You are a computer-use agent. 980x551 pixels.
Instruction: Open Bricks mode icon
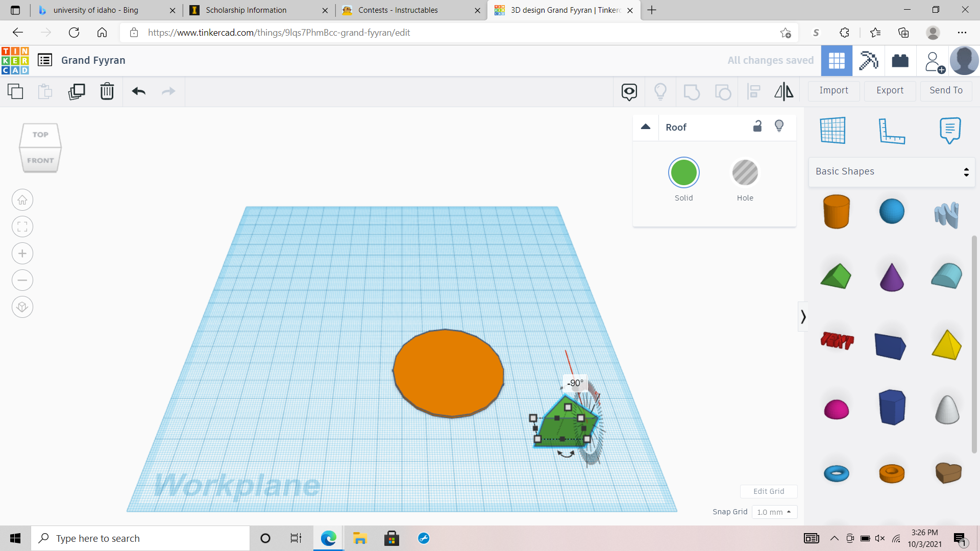900,61
